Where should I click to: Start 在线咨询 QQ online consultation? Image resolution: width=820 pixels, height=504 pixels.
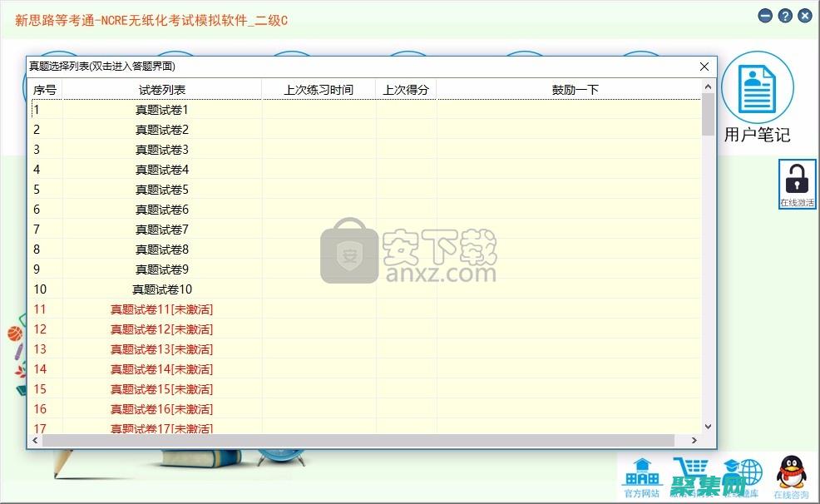click(x=790, y=477)
